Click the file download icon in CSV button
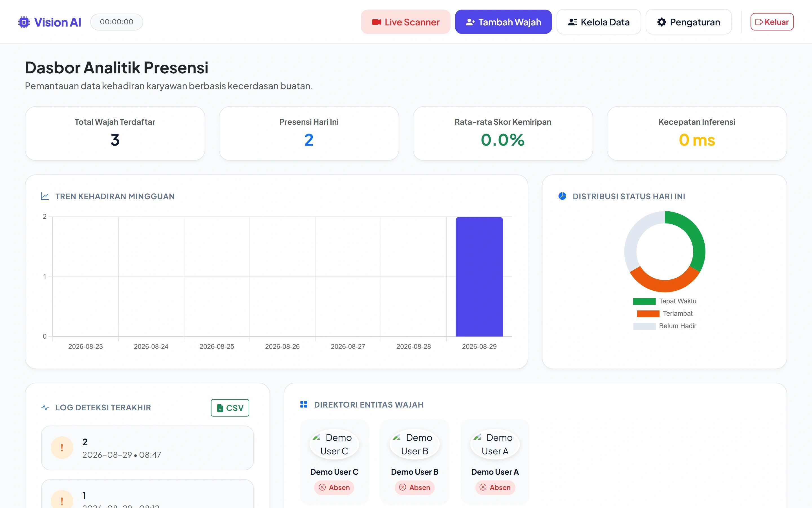Viewport: 812px width, 508px height. [220, 408]
